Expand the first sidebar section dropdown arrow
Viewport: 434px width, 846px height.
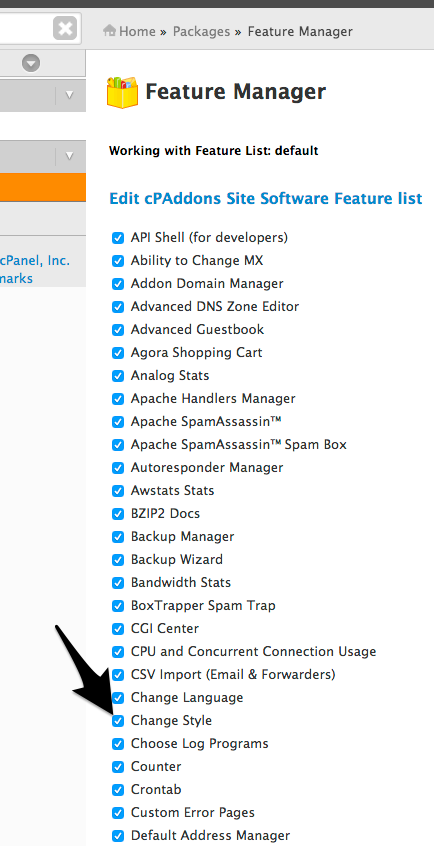(69, 95)
